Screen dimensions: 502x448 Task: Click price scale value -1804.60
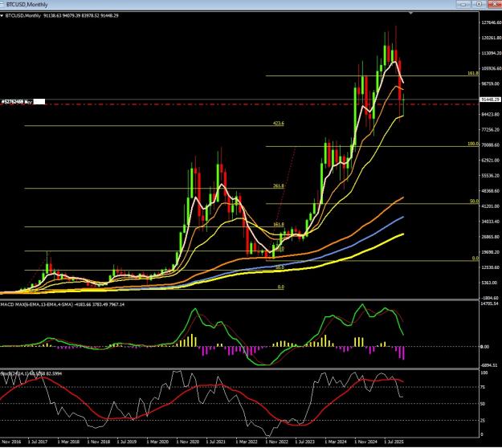(491, 298)
